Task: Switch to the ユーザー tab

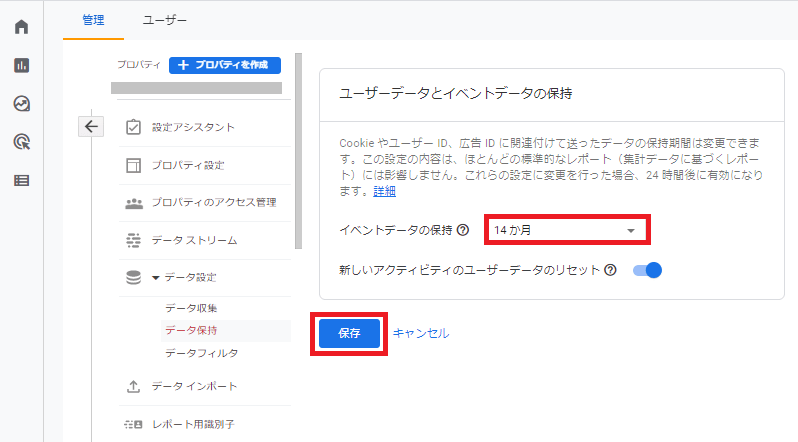Action: tap(164, 20)
